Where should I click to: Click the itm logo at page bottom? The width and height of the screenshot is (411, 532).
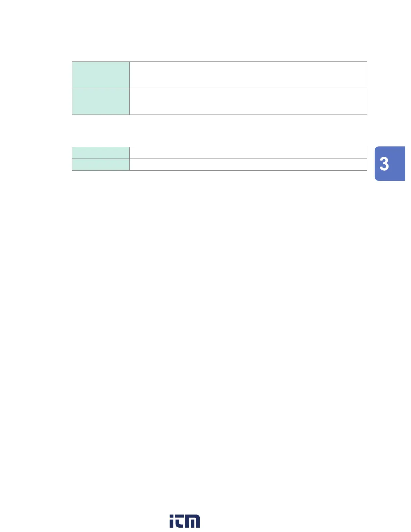(185, 521)
